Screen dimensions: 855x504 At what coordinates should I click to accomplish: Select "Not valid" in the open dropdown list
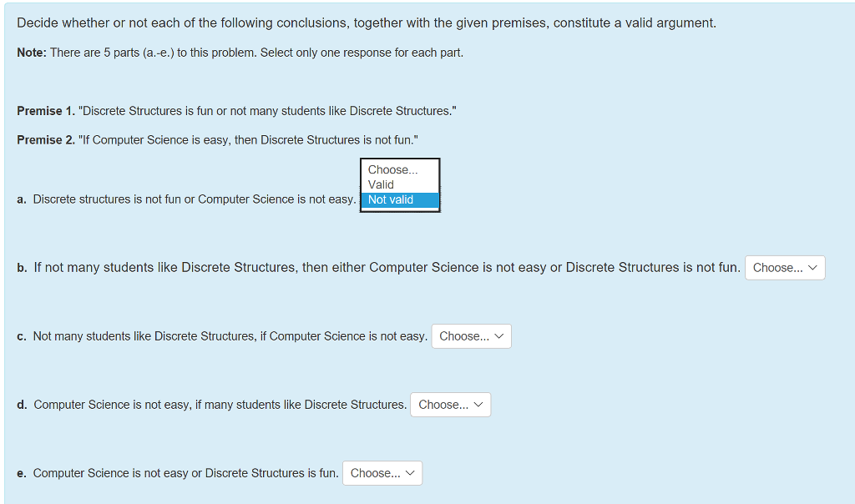(391, 199)
